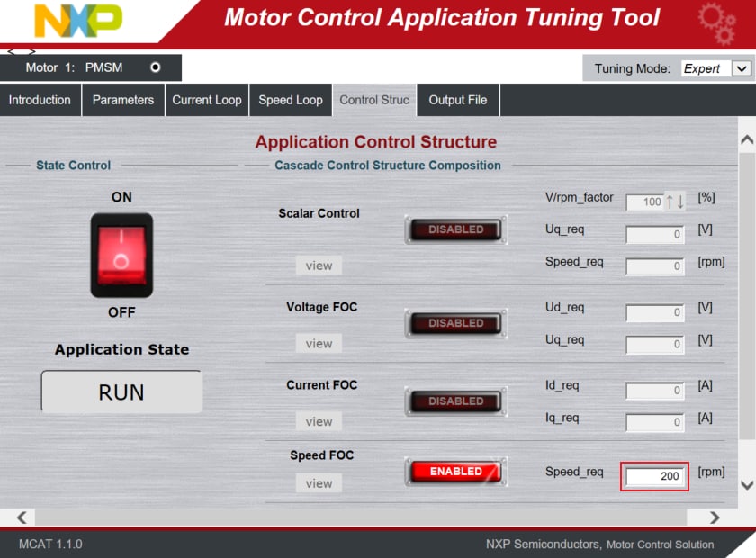Toggle Voltage FOC DISABLED switch
The width and height of the screenshot is (756, 558).
pyautogui.click(x=455, y=323)
